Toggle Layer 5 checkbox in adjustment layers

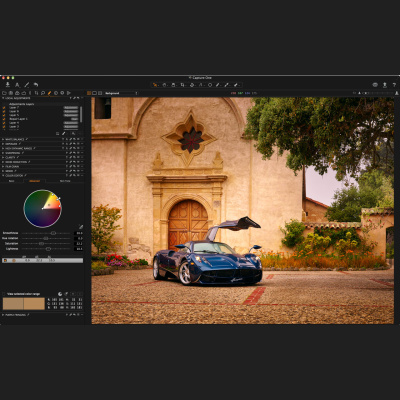point(4,115)
